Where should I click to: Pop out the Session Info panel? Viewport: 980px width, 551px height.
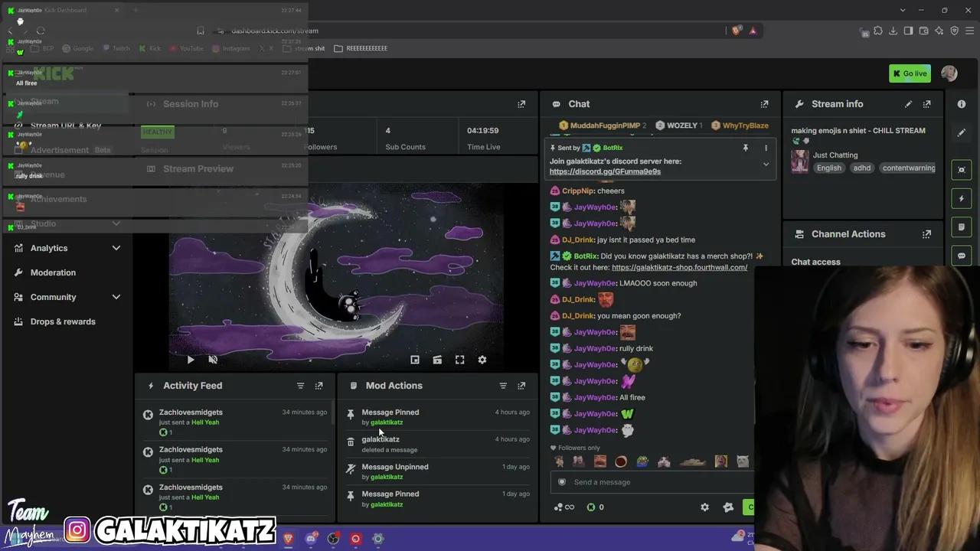tap(521, 104)
